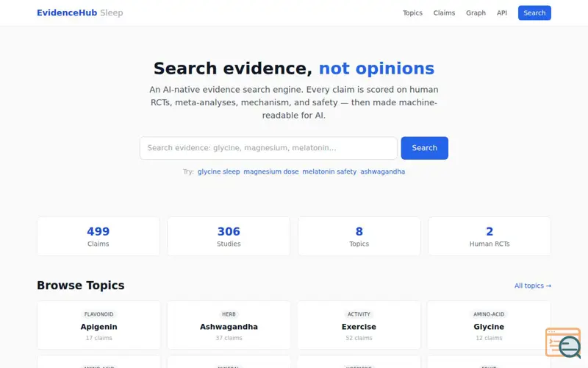
Task: Open the Exercise topic card
Action: coord(359,325)
